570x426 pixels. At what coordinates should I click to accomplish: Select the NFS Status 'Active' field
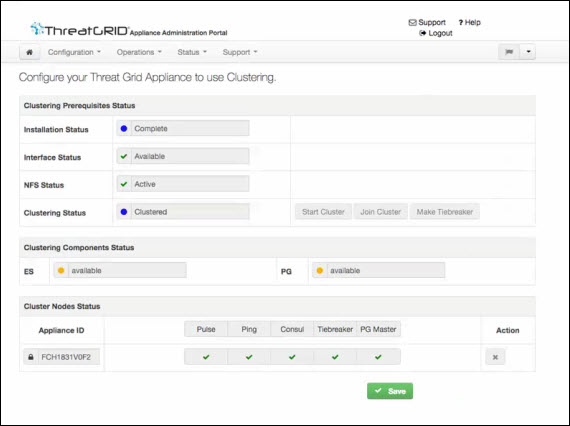(190, 184)
